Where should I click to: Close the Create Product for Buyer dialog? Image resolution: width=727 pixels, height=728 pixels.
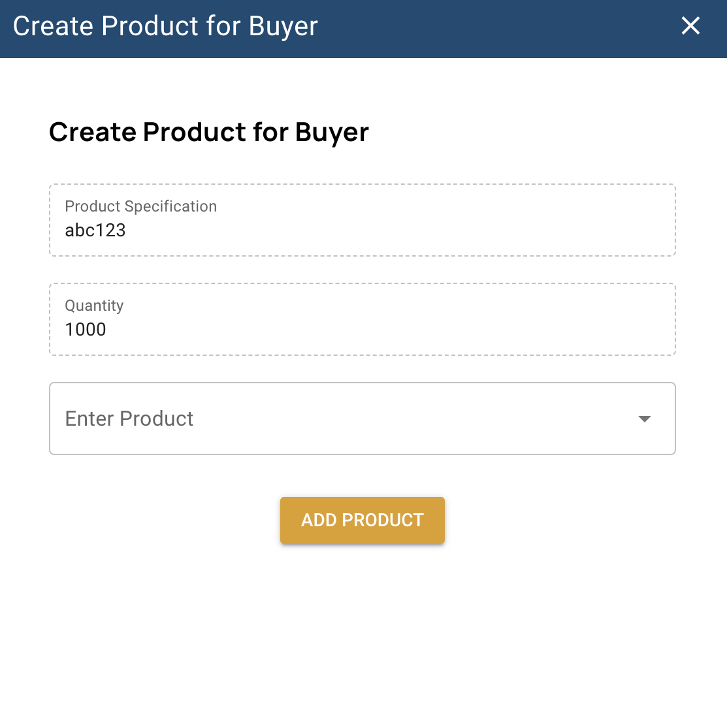coord(690,26)
